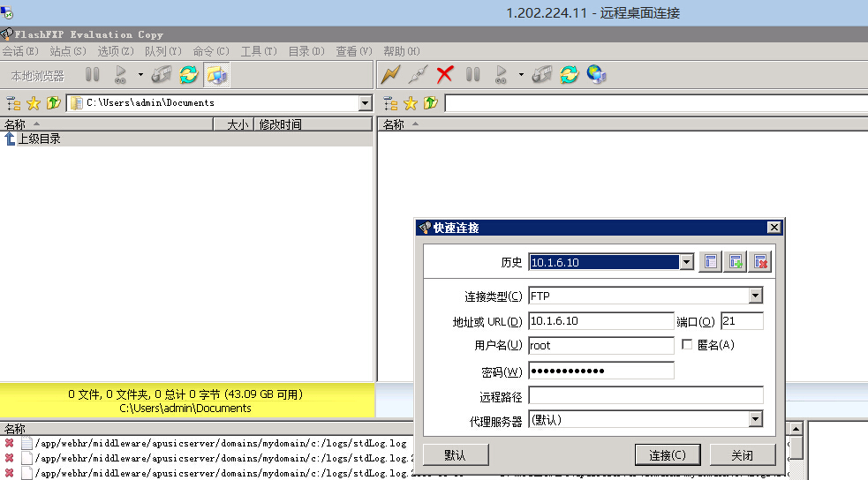Viewport: 868px width, 480px height.
Task: Click the local pane folder tree icon
Action: (13, 103)
